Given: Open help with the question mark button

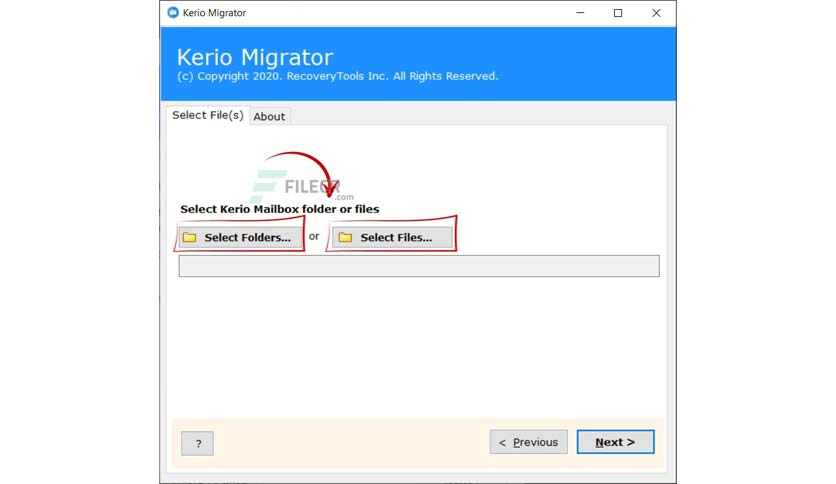Looking at the screenshot, I should (x=197, y=443).
